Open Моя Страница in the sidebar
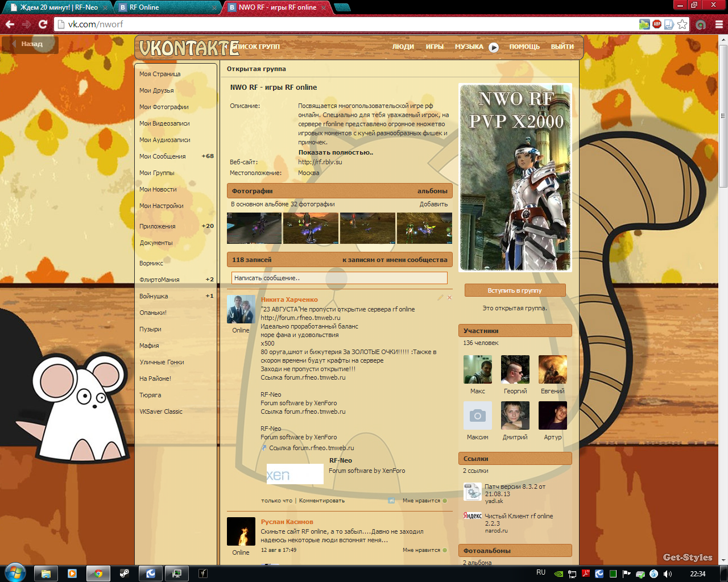 tap(160, 74)
